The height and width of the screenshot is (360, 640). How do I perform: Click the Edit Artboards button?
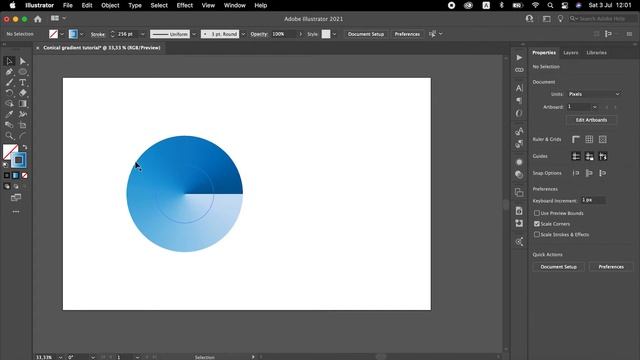(591, 120)
